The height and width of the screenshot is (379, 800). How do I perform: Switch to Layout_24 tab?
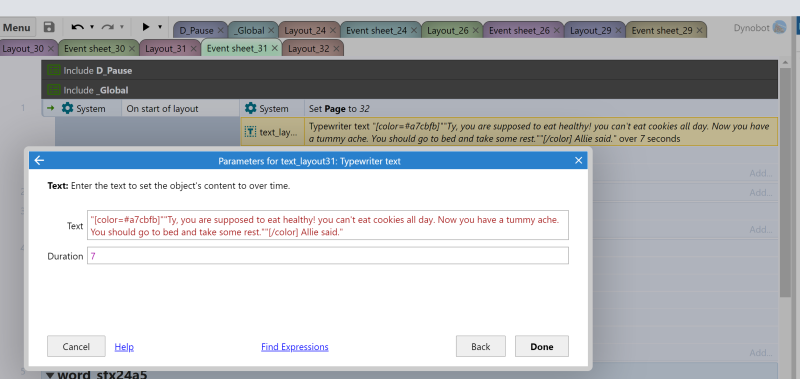[305, 31]
